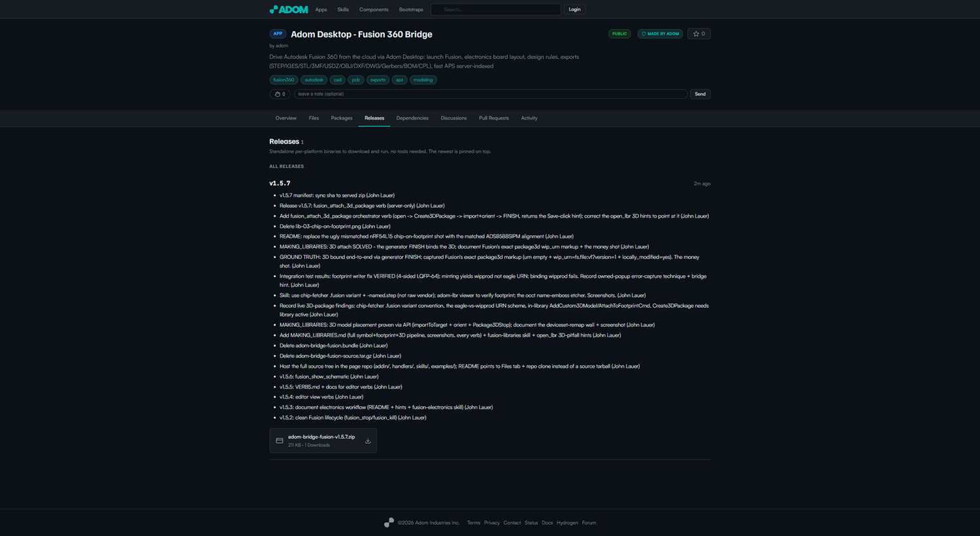
Task: Click the archive file icon beside the zip name
Action: pyautogui.click(x=280, y=441)
